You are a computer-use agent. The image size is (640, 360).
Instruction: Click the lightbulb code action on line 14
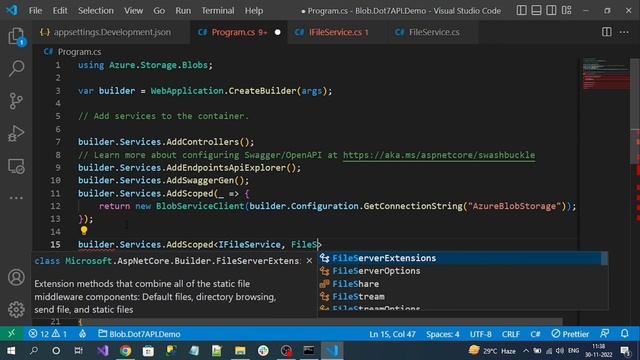(84, 231)
